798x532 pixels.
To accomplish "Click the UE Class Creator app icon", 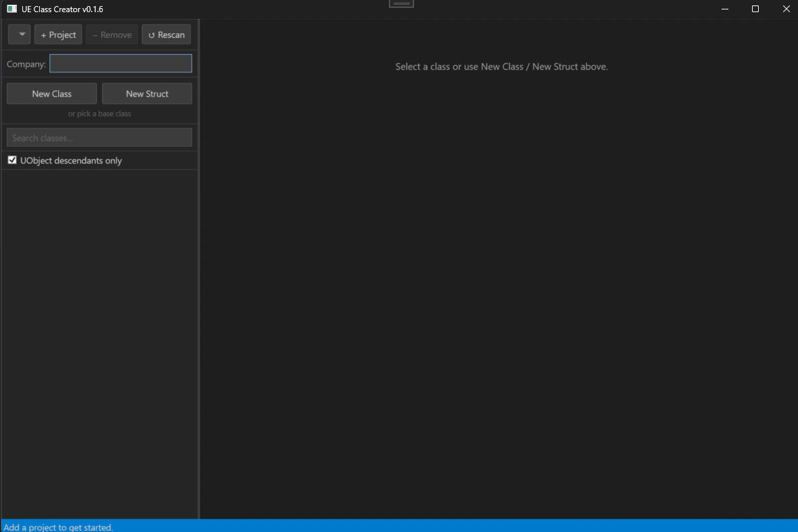I will point(11,9).
